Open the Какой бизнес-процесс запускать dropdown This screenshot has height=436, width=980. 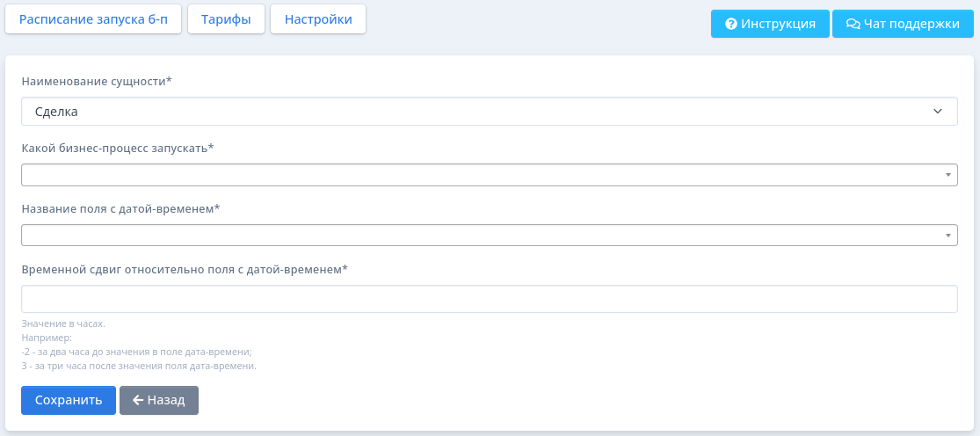pyautogui.click(x=490, y=175)
